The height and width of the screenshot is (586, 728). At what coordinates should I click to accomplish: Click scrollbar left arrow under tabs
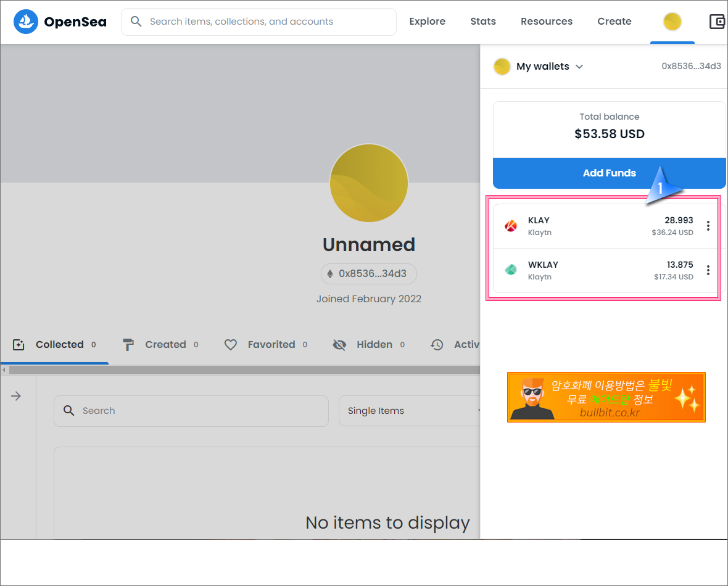4,370
